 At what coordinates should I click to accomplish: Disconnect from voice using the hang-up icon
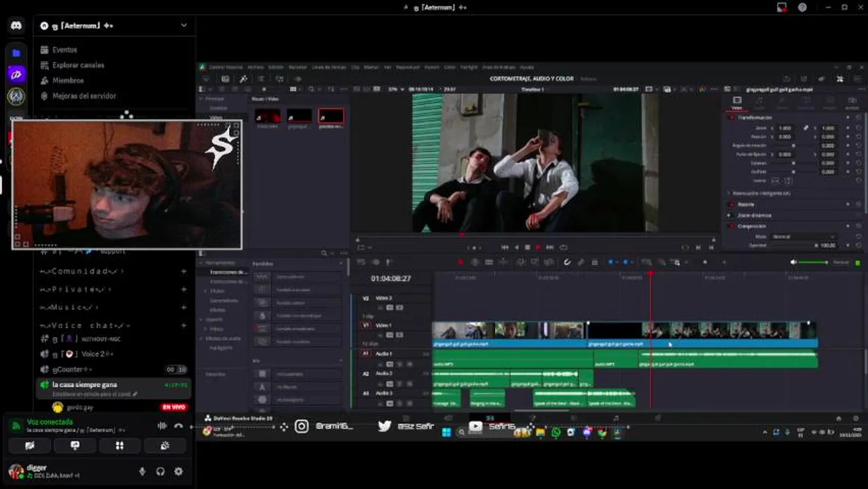coord(179,426)
